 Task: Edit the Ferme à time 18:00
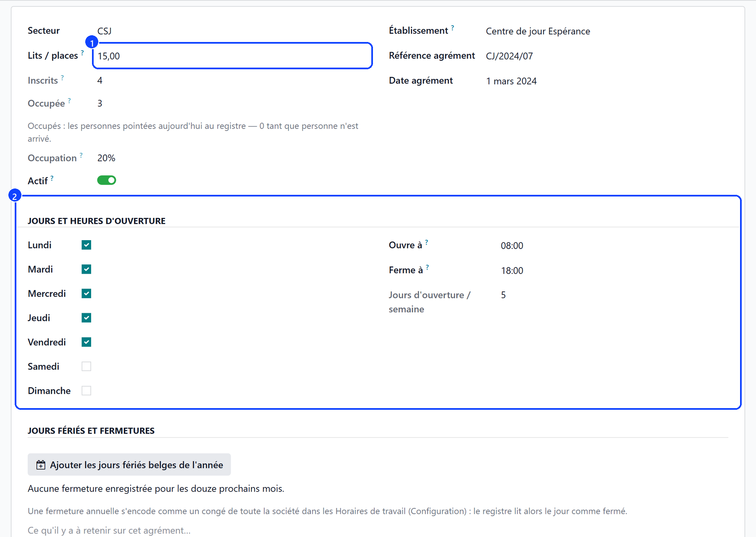point(512,270)
